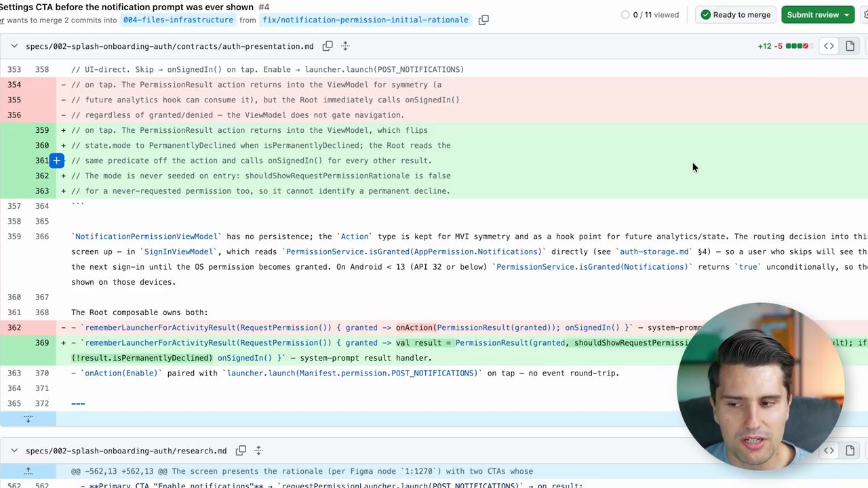This screenshot has width=868, height=488.
Task: Open the 004-files-infrastructure base branch link
Action: [178, 20]
